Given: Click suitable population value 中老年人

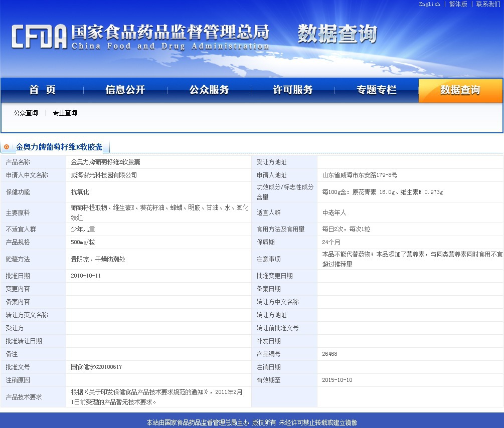Looking at the screenshot, I should (334, 212).
